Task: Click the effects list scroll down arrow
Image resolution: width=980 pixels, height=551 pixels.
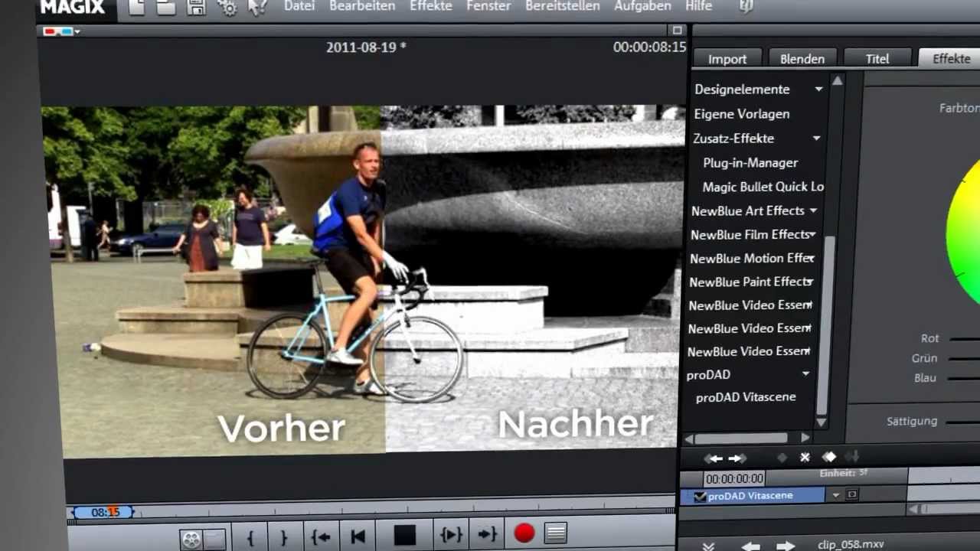Action: click(822, 422)
